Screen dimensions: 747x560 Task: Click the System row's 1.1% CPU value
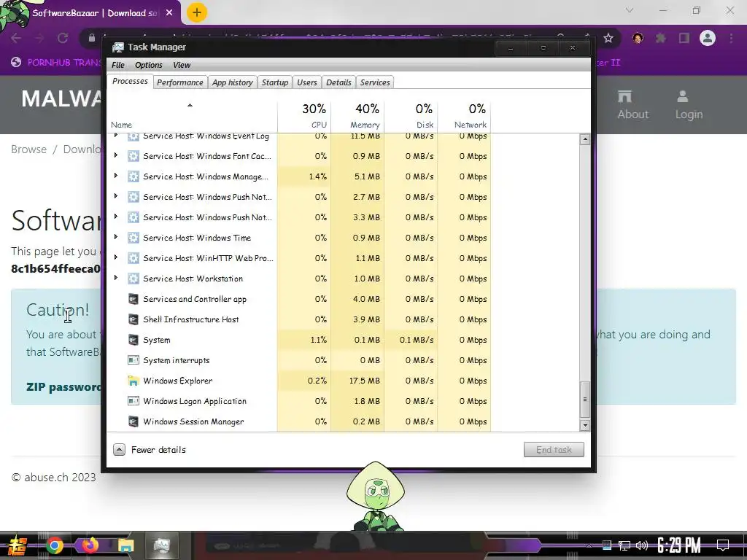[x=318, y=340]
